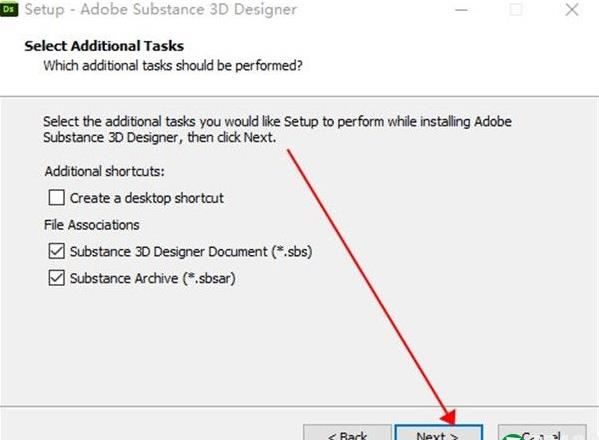This screenshot has width=599, height=440.
Task: Click the Ds Substance Designer title bar icon
Action: [x=8, y=9]
